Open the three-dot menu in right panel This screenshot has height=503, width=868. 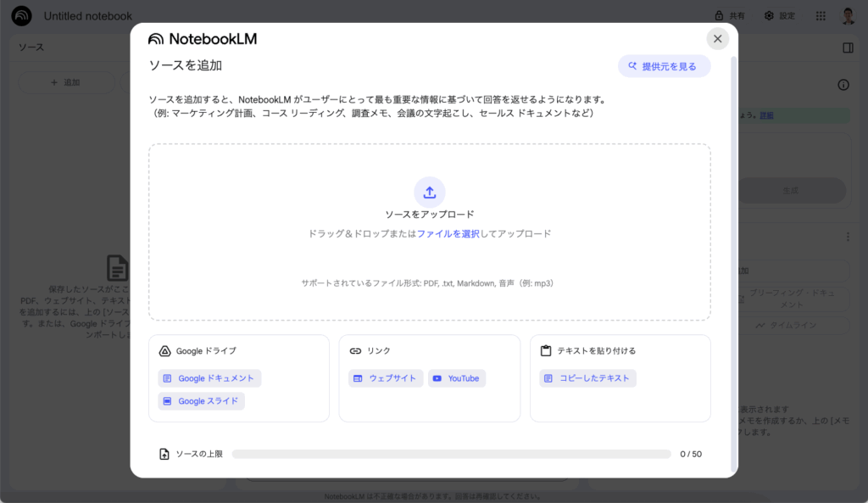(x=848, y=238)
